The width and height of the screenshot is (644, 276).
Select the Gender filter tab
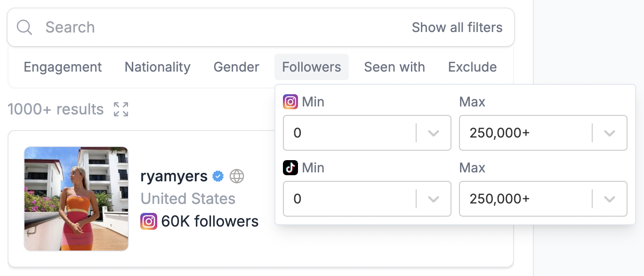pyautogui.click(x=236, y=67)
